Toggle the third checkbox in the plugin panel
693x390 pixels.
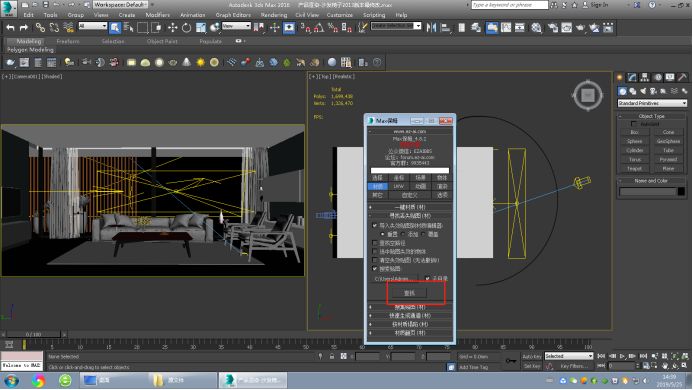pos(375,251)
